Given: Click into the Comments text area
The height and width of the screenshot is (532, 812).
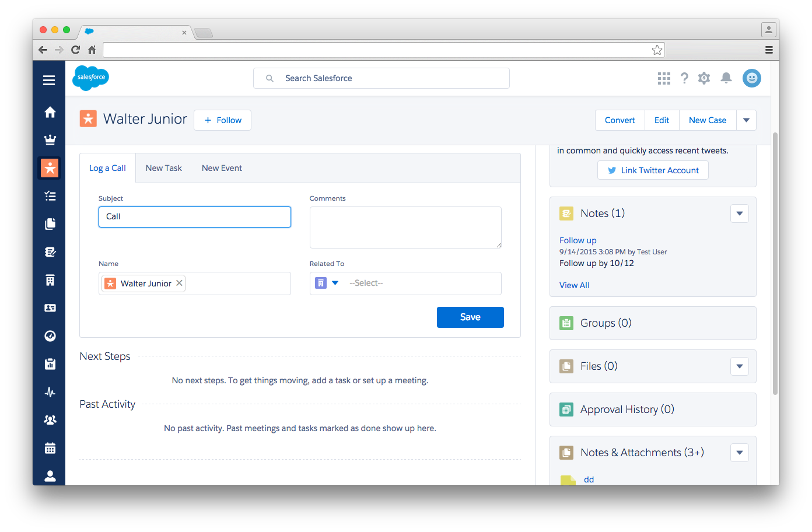Looking at the screenshot, I should click(405, 228).
